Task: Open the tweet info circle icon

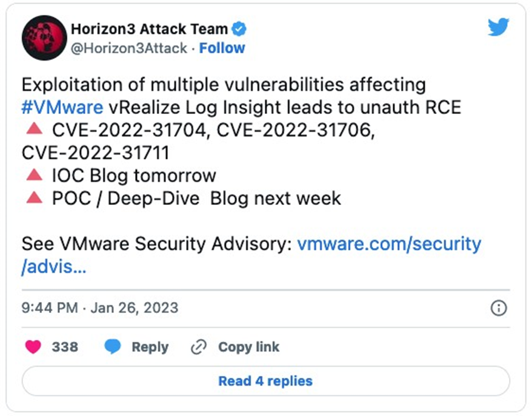Action: click(499, 308)
